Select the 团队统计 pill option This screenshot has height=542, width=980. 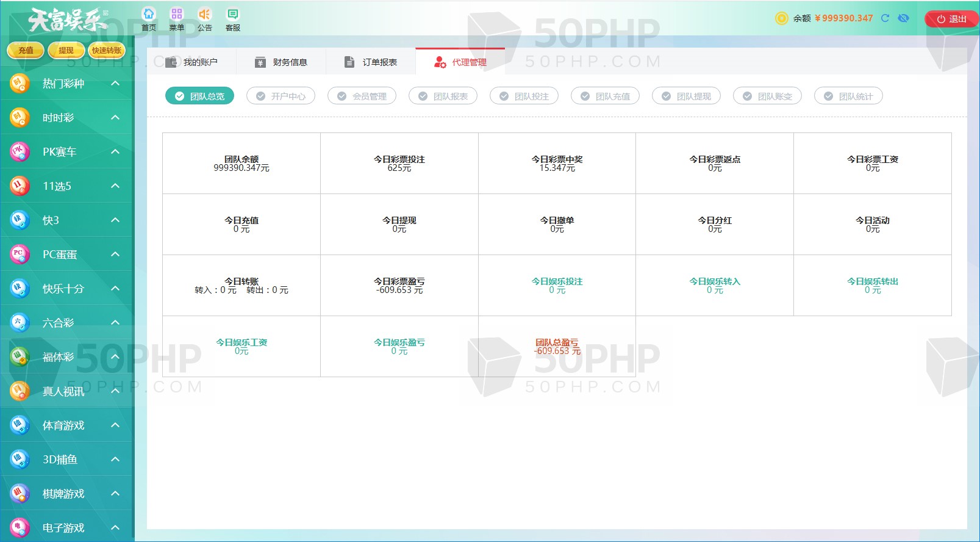pos(848,96)
